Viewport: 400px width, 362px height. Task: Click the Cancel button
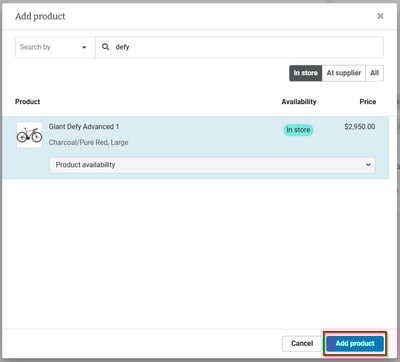[302, 343]
